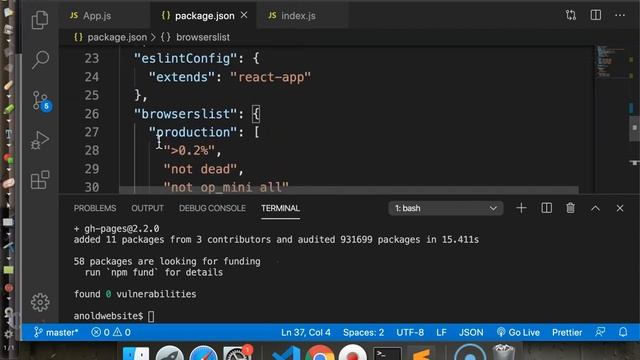640x360 pixels.
Task: Create a new terminal with plus icon
Action: pos(521,208)
